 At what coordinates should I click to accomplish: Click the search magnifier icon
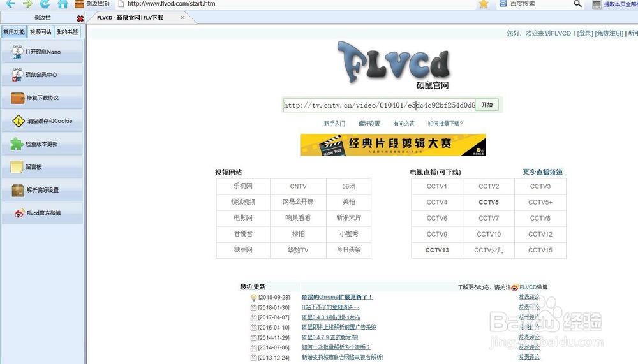click(577, 4)
